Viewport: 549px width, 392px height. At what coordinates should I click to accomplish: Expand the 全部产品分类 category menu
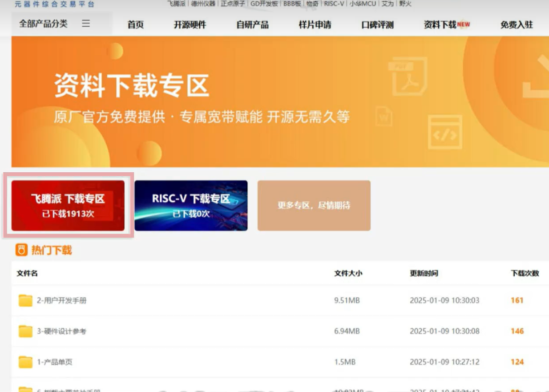pos(43,24)
